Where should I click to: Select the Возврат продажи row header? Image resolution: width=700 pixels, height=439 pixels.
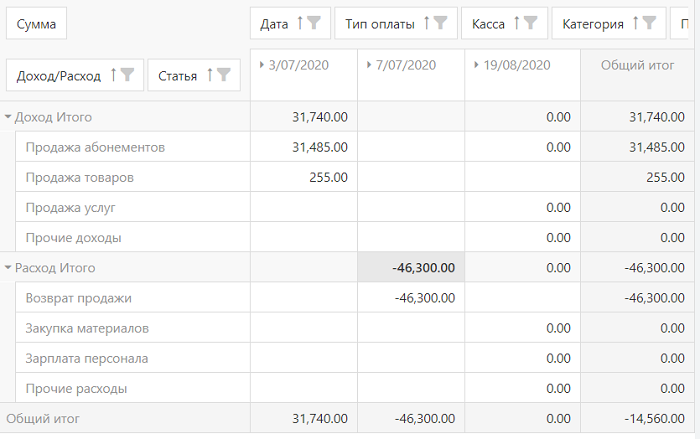tap(133, 298)
